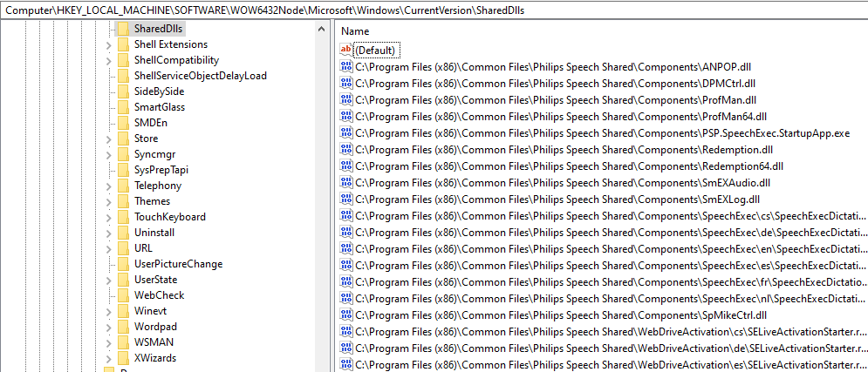Click the SharedDlls folder icon in tree
This screenshot has width=868, height=372.
click(123, 29)
